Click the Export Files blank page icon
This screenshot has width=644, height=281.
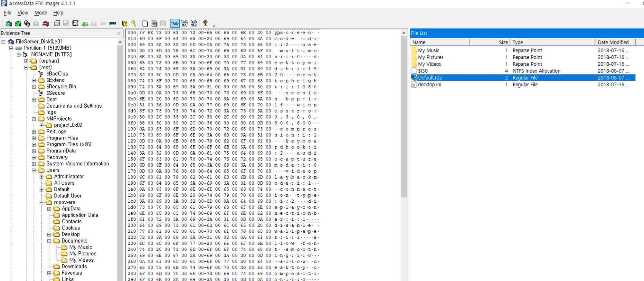point(145,24)
